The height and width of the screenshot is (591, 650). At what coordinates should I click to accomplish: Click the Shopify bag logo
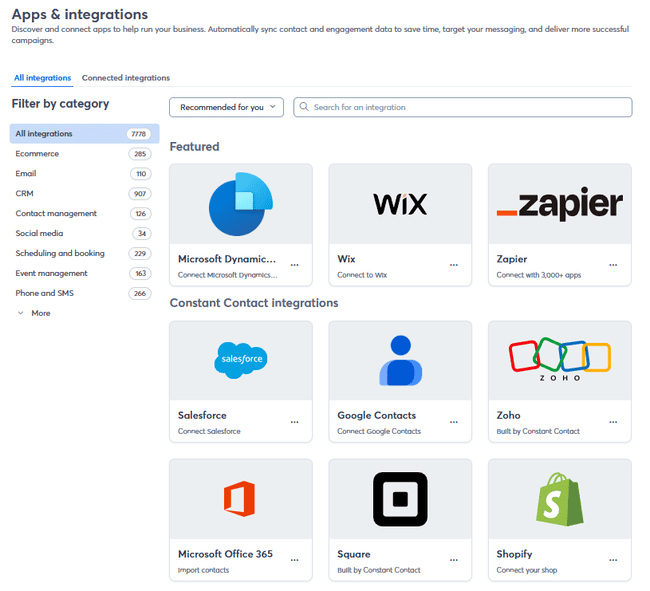(559, 498)
